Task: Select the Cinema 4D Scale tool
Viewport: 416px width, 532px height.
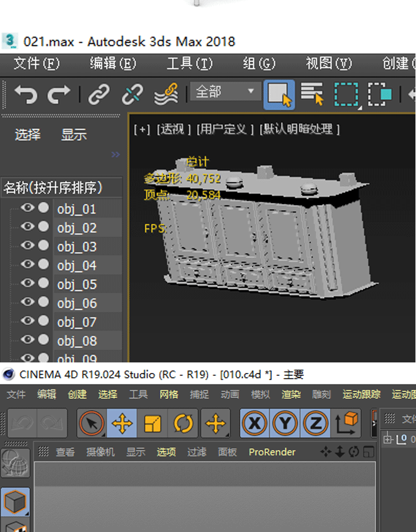Action: pyautogui.click(x=153, y=424)
